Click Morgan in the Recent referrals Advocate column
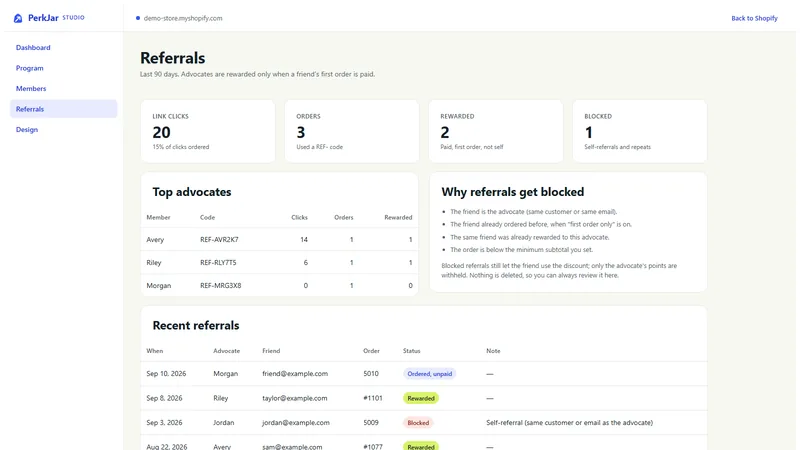This screenshot has width=800, height=450. pos(226,373)
